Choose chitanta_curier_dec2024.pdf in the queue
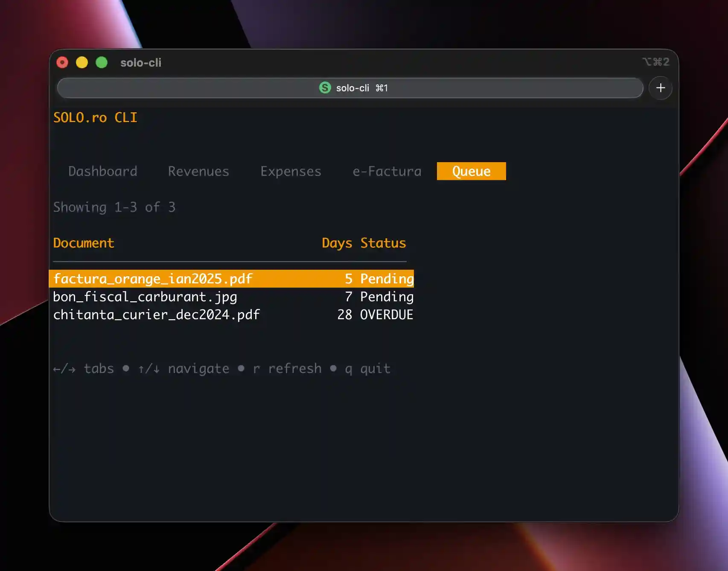The width and height of the screenshot is (728, 571). click(156, 315)
